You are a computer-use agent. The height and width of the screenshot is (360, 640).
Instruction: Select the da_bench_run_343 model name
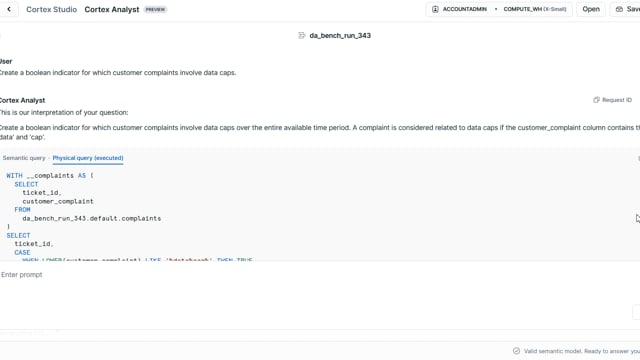click(x=340, y=36)
